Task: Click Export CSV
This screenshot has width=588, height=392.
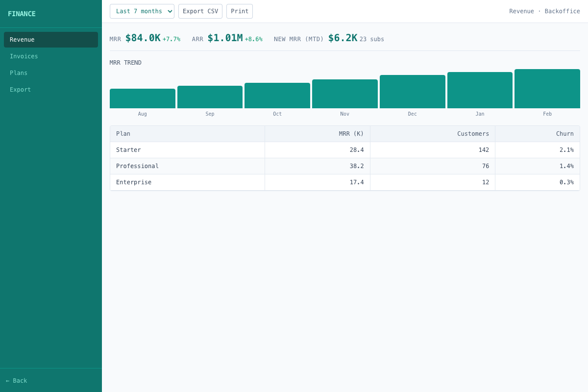Action: pyautogui.click(x=200, y=11)
